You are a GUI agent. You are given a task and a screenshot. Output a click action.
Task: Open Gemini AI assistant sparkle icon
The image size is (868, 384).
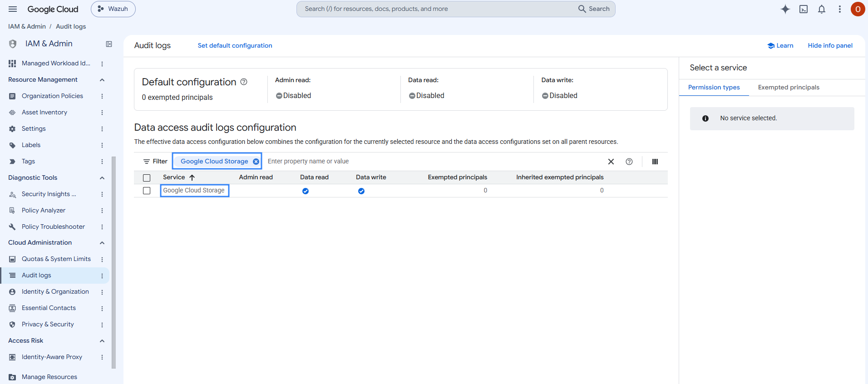785,9
